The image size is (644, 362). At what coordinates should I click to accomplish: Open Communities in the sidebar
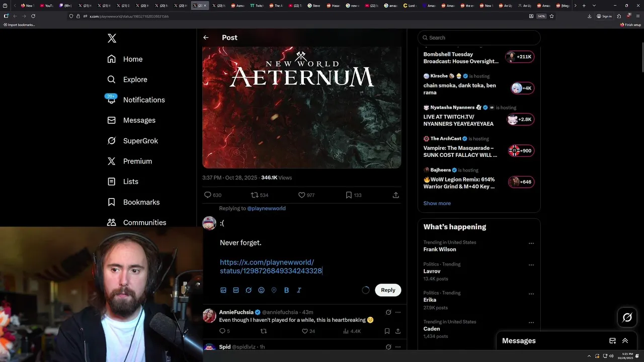(x=136, y=222)
